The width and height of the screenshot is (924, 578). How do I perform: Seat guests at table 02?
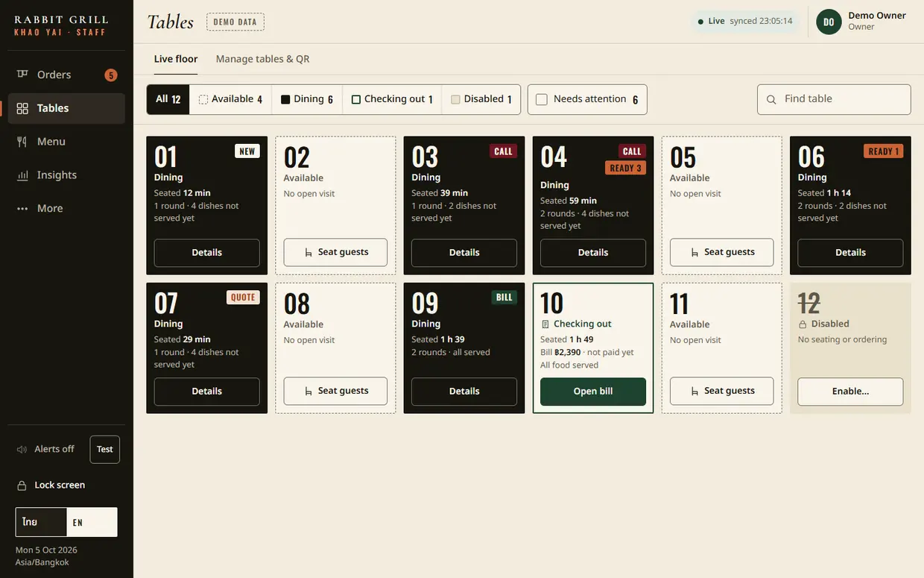(x=335, y=253)
